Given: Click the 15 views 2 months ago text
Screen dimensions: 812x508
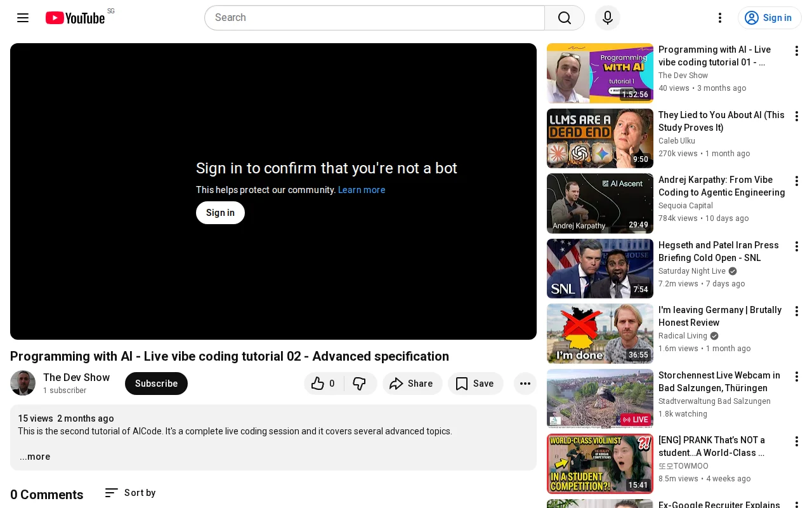Looking at the screenshot, I should tap(66, 418).
